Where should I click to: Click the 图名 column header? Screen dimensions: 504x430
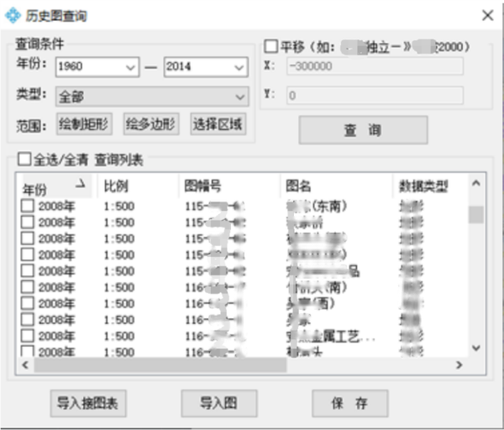tap(334, 186)
